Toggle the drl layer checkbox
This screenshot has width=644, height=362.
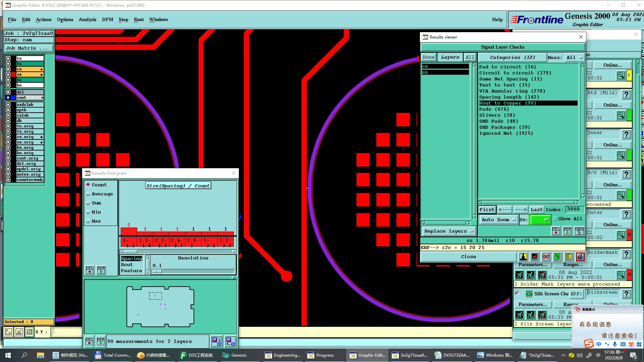point(8,92)
